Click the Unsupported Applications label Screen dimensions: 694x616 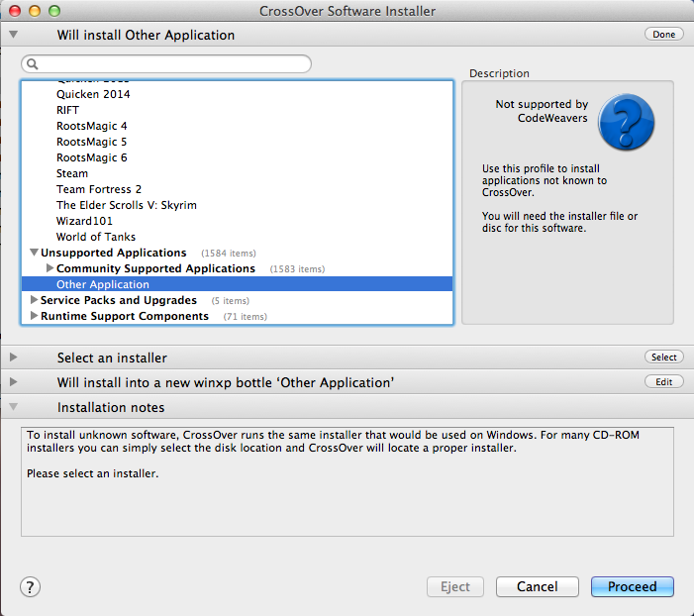coord(113,253)
